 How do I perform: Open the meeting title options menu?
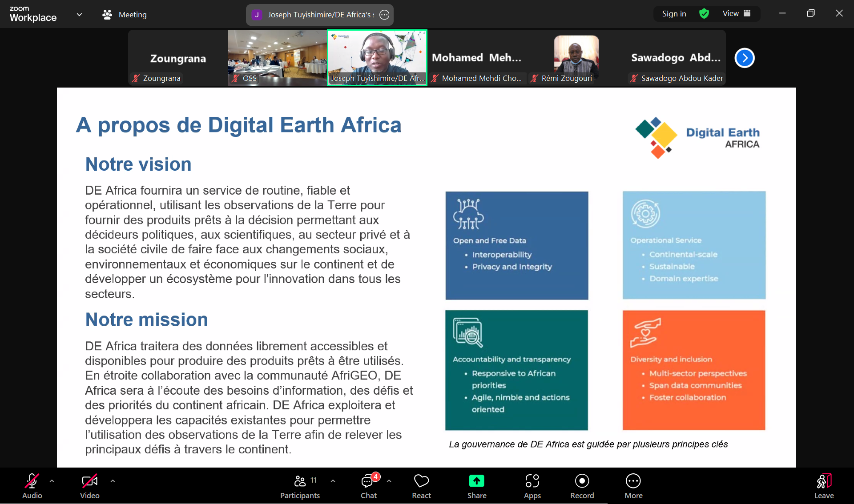coord(384,15)
